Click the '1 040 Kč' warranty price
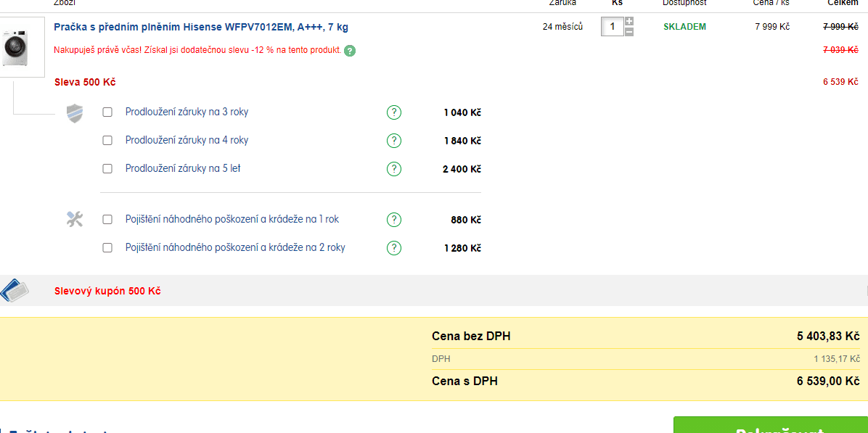 462,113
